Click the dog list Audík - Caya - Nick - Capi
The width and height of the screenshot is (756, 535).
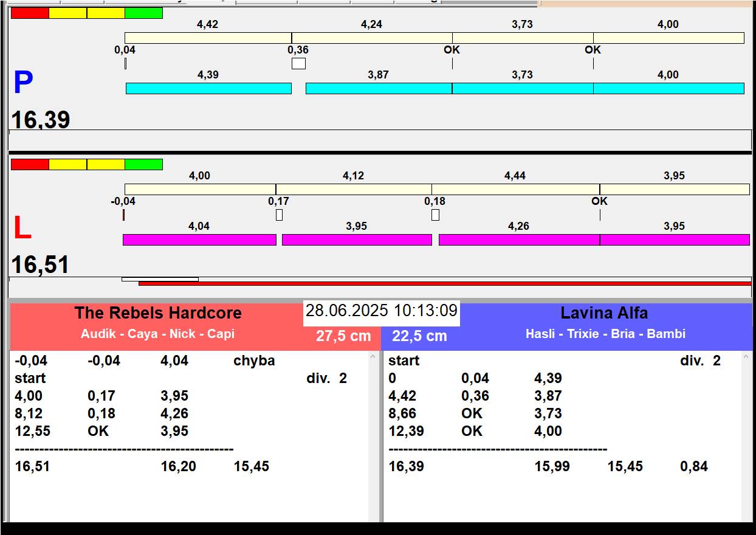click(157, 334)
